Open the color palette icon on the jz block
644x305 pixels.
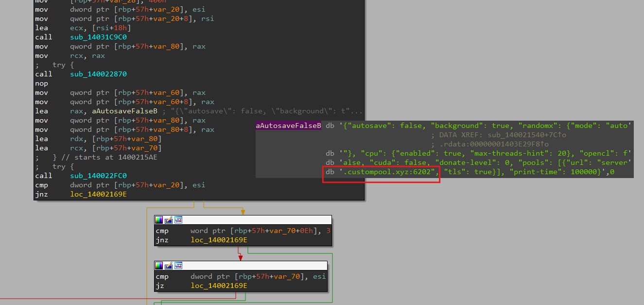pos(159,266)
